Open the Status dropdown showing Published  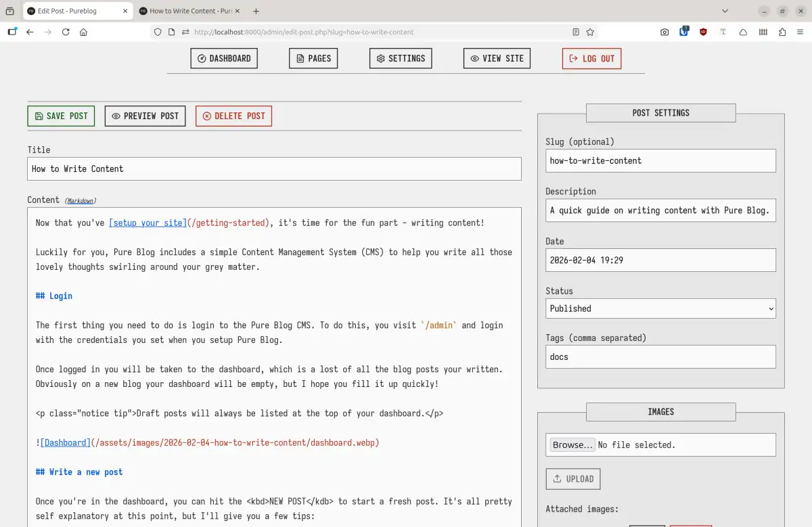point(660,308)
